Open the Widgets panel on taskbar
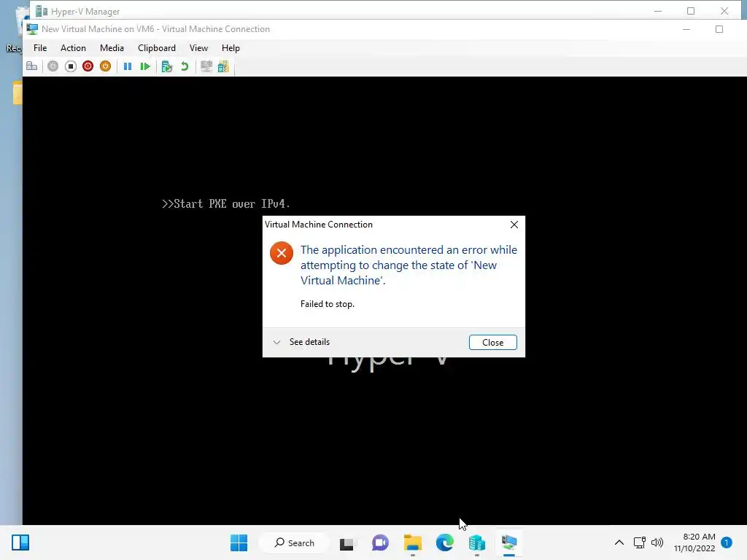The height and width of the screenshot is (560, 747). 20,542
